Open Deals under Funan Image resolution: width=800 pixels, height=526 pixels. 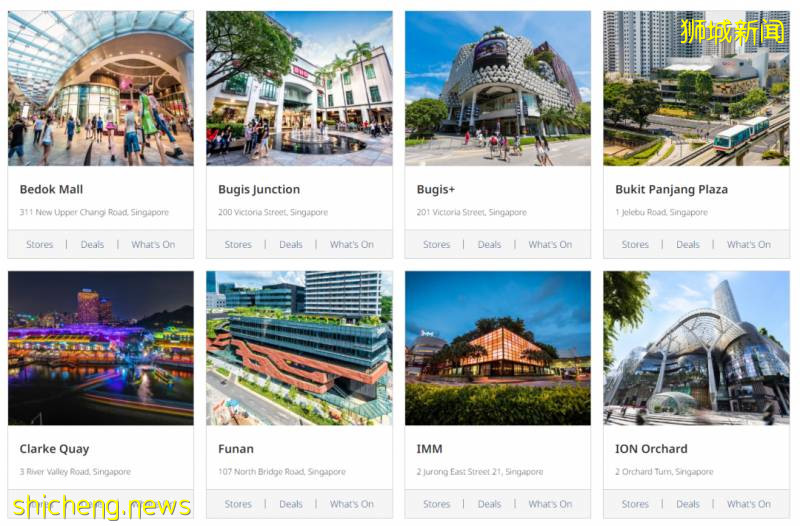coord(291,504)
